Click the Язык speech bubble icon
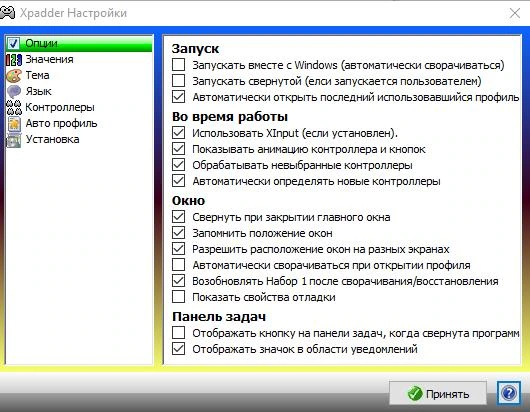The width and height of the screenshot is (530, 412). (14, 92)
